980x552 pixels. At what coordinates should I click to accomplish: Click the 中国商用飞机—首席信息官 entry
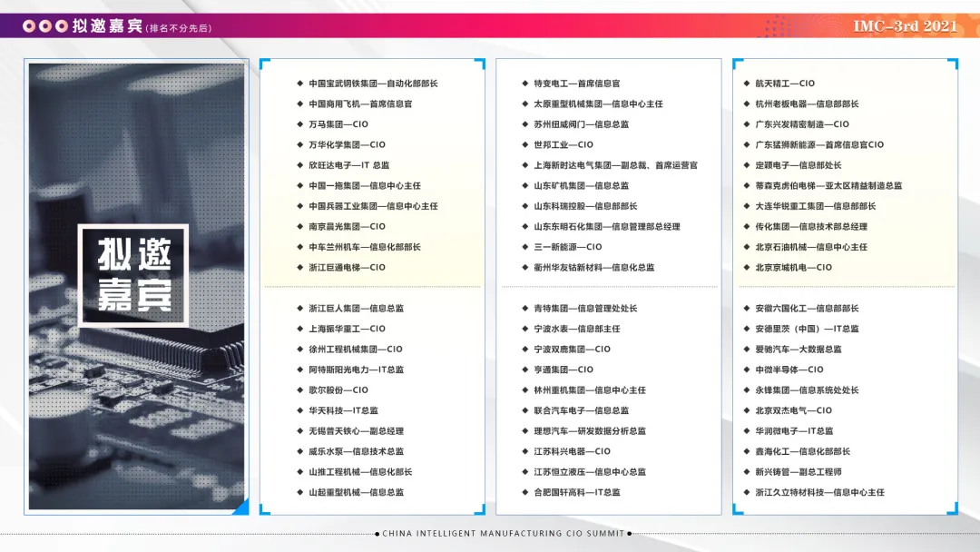pos(360,103)
